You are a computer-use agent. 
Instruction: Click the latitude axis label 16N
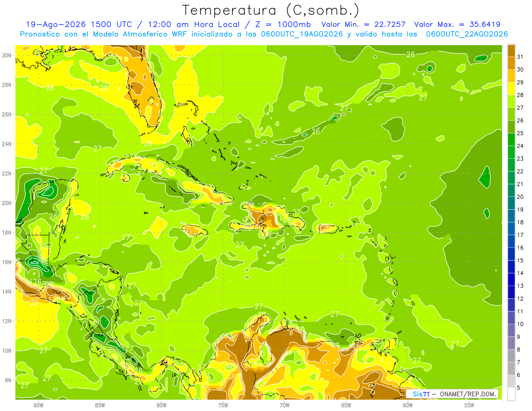click(x=7, y=262)
